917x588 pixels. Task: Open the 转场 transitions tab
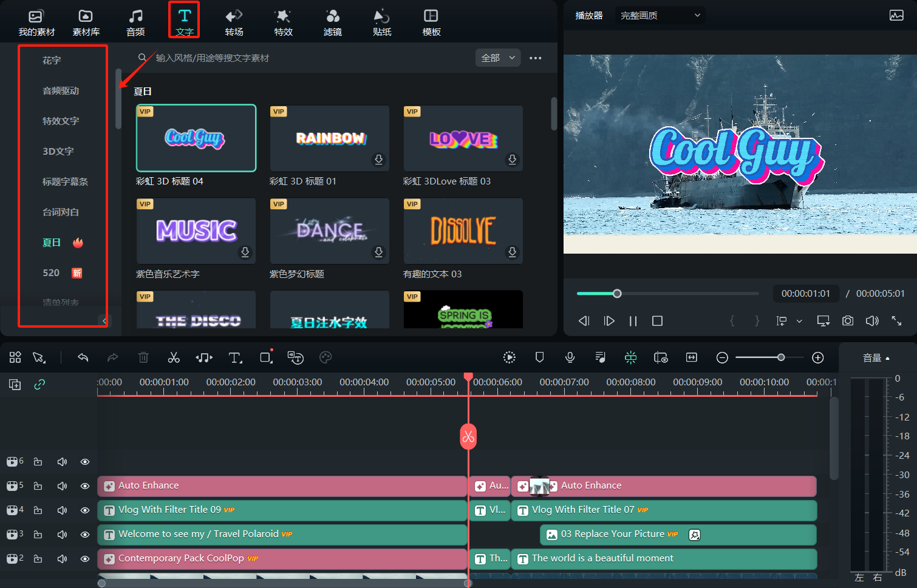click(234, 23)
